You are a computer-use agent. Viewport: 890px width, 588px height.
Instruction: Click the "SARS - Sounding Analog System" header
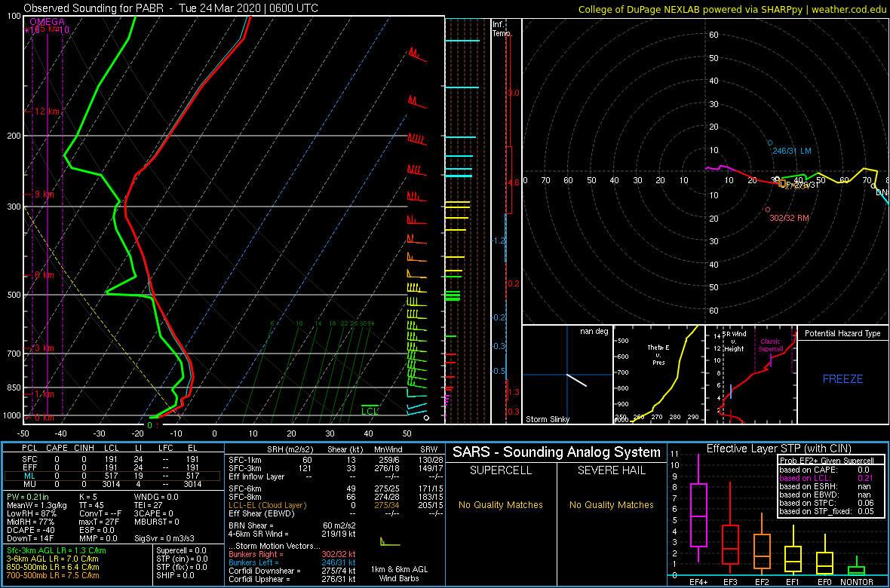557,452
